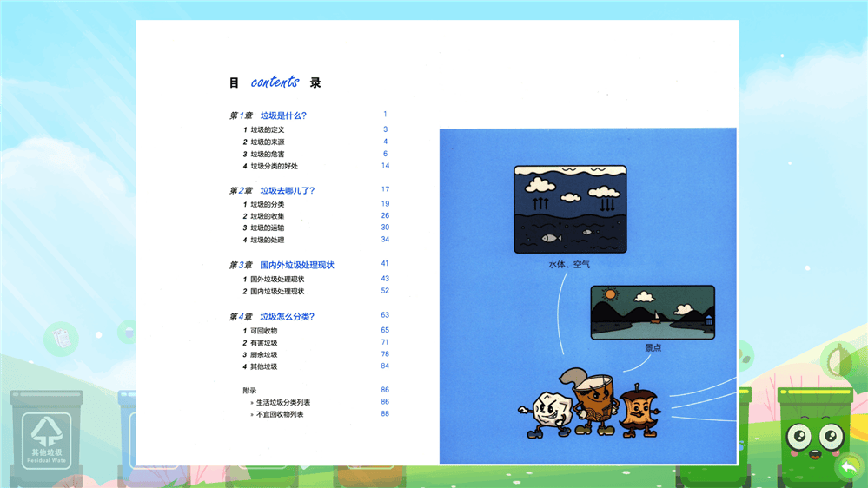
Task: Open the 景点 scenery illustration
Action: [653, 313]
